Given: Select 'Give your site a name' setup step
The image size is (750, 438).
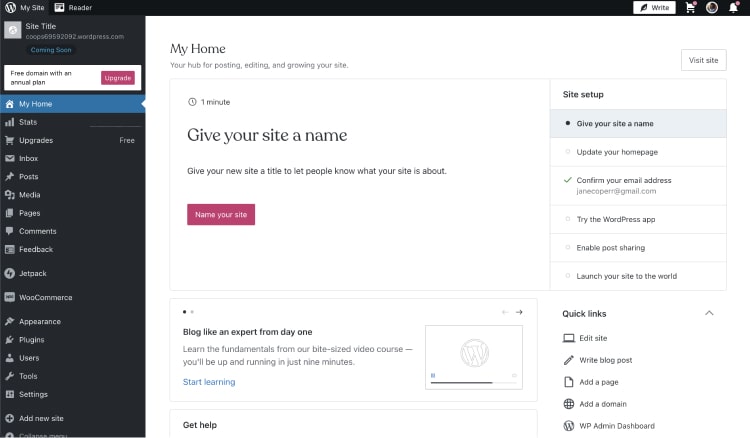Looking at the screenshot, I should (638, 123).
